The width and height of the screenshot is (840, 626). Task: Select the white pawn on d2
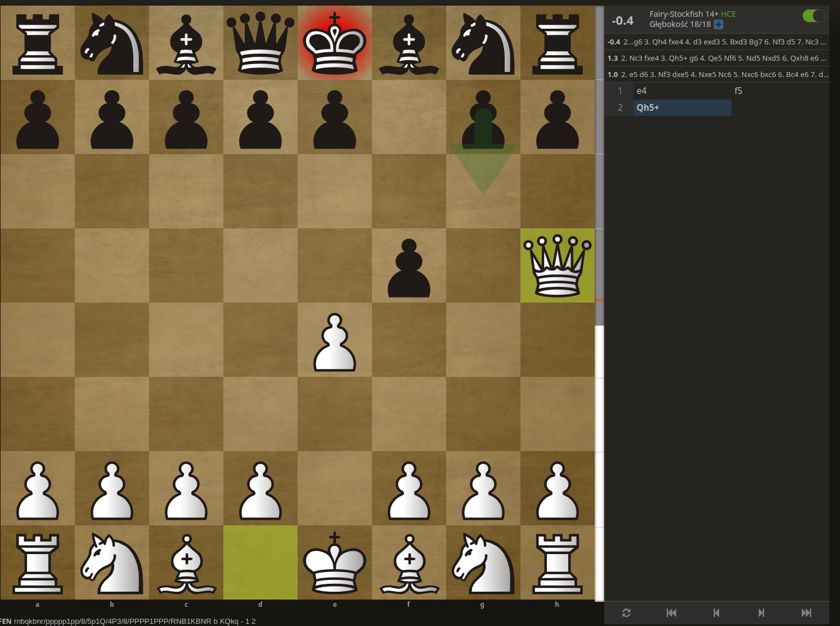tap(260, 488)
